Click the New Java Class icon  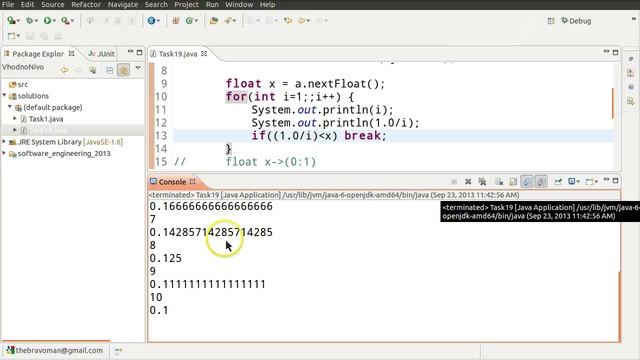(x=189, y=20)
